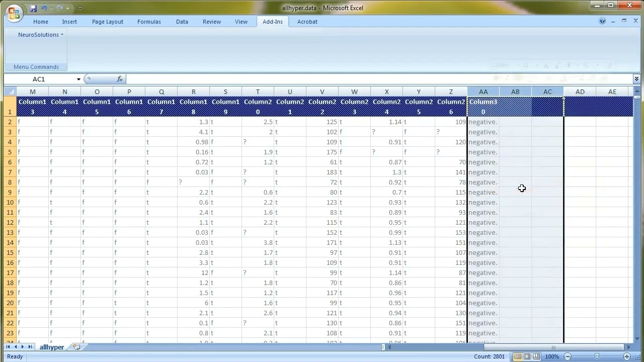The width and height of the screenshot is (644, 362).
Task: Click cell with value 183 in row 7
Action: pos(323,172)
